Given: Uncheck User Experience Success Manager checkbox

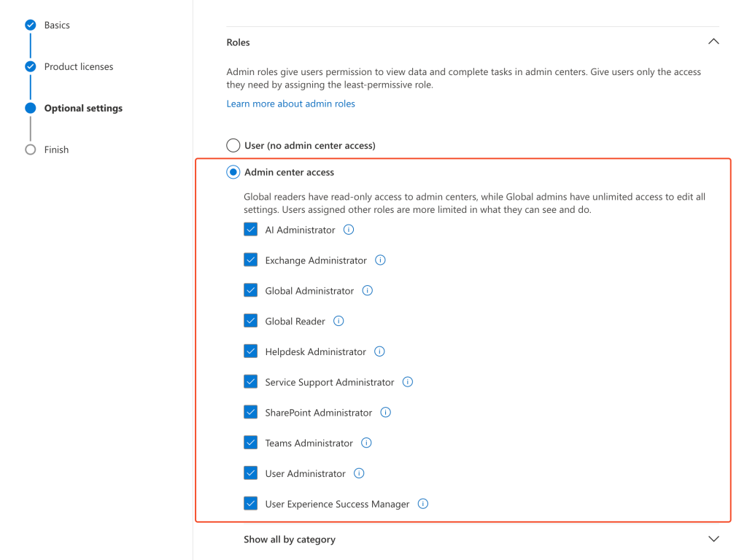Looking at the screenshot, I should coord(251,504).
